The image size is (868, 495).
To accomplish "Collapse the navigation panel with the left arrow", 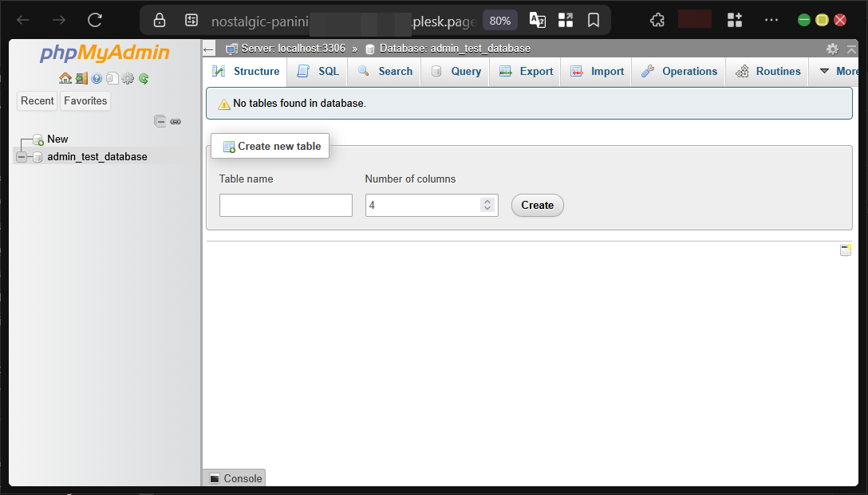I will point(208,48).
